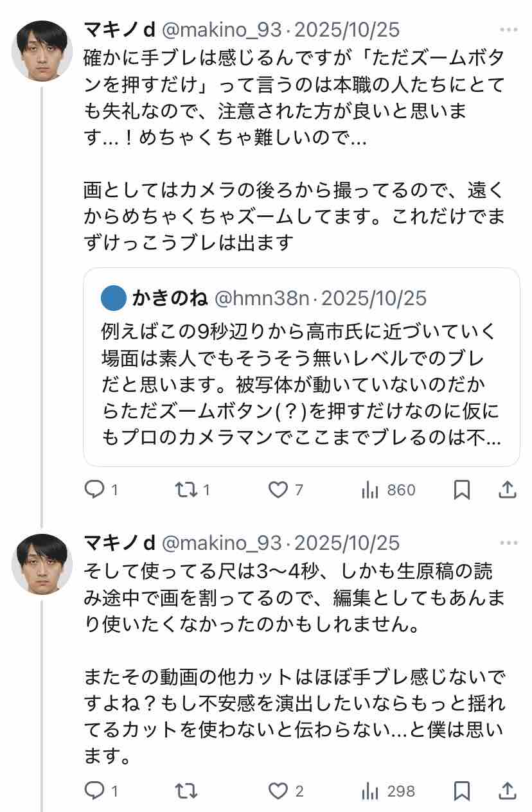Click @makino_93 handle on first tweet
Viewport: 532px width, 812px height.
pos(222,30)
